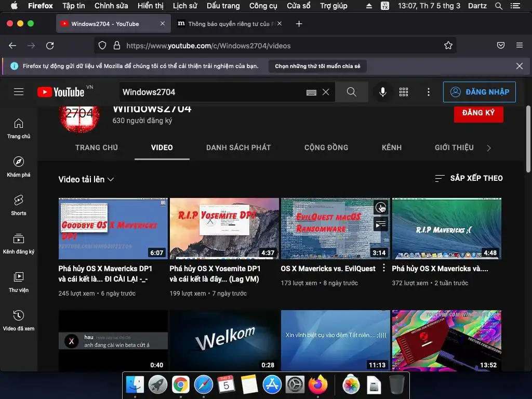Open Thư viện in sidebar
Screen dimensions: 532x399
point(19,282)
